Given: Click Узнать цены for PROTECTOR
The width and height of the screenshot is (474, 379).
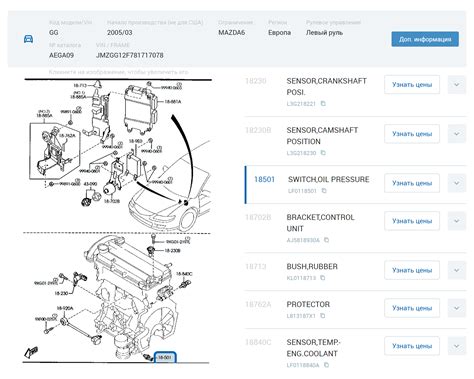Looking at the screenshot, I should point(412,308).
